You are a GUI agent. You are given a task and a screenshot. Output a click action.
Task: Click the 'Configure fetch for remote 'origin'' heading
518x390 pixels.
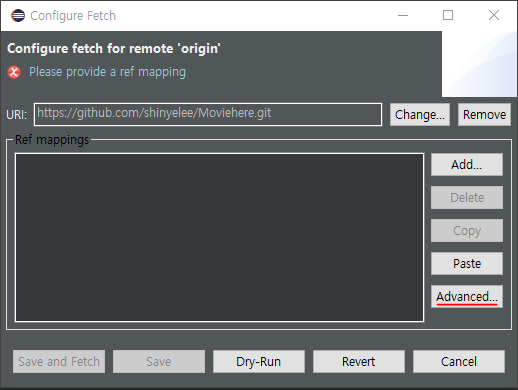pyautogui.click(x=114, y=49)
